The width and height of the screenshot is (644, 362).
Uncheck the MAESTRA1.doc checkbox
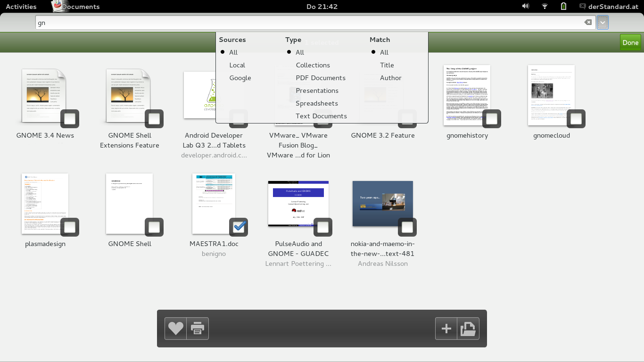[x=239, y=227]
